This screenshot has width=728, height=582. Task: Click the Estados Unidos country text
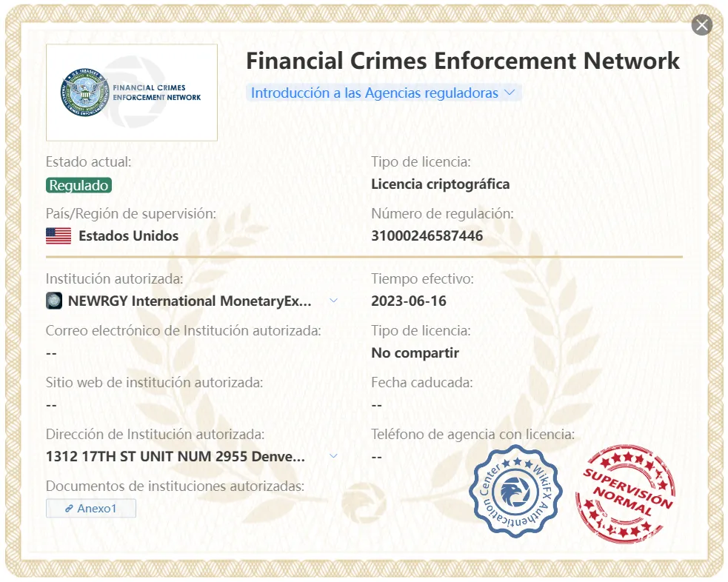click(129, 235)
